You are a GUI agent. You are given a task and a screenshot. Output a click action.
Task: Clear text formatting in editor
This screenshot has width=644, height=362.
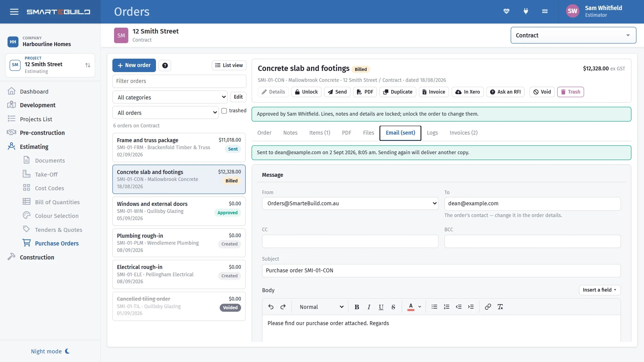[x=500, y=307]
